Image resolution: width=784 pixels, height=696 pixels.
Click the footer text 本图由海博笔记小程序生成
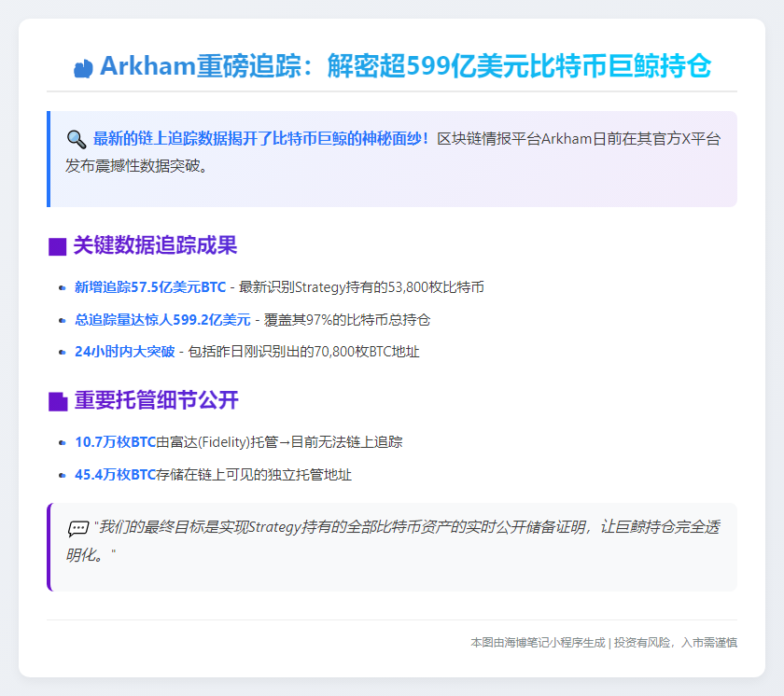click(x=538, y=643)
